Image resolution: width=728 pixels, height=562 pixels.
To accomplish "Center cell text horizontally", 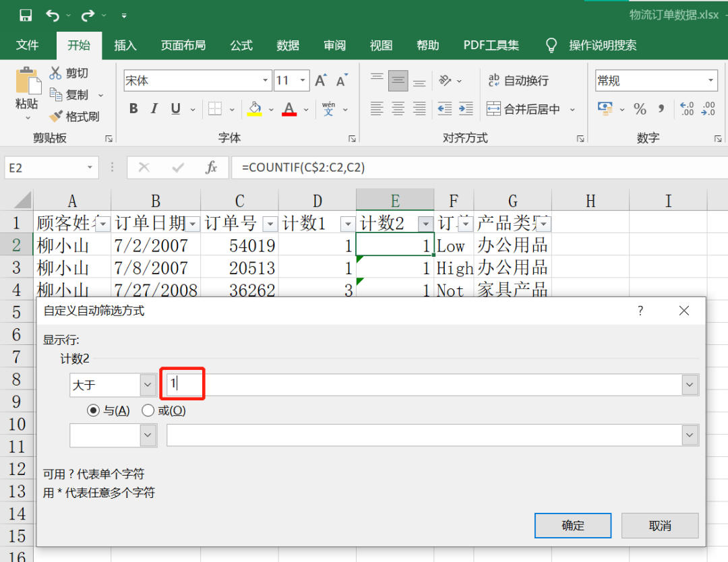I will pyautogui.click(x=398, y=108).
